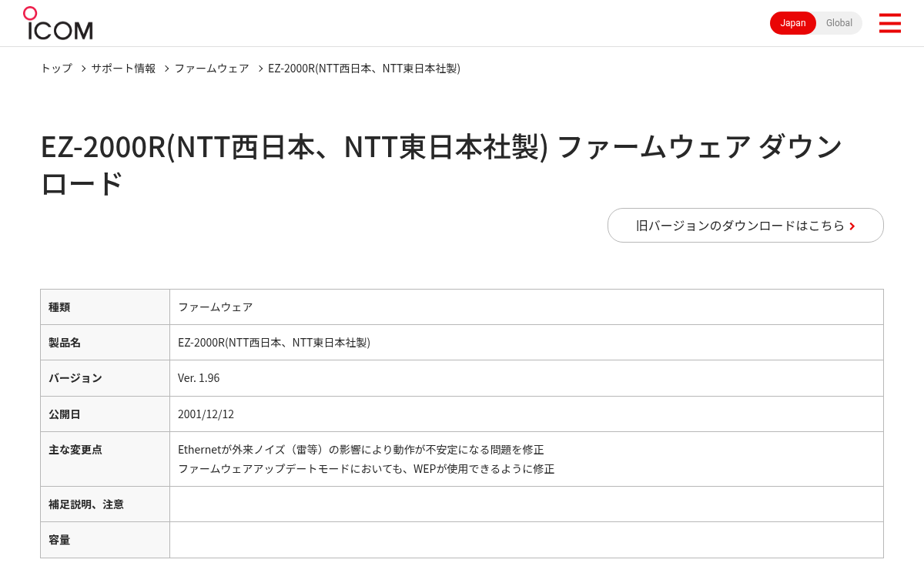Open the ICOM logo home link
This screenshot has width=924, height=583.
[x=58, y=23]
